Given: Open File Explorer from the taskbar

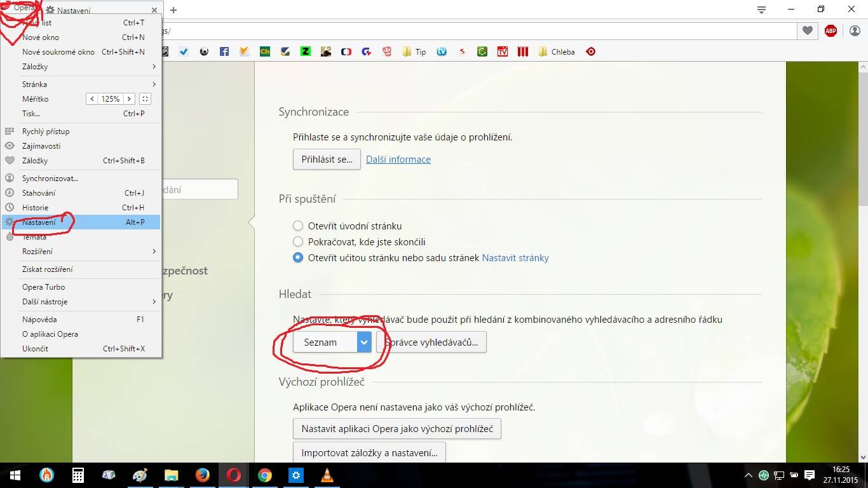Looking at the screenshot, I should click(x=172, y=475).
